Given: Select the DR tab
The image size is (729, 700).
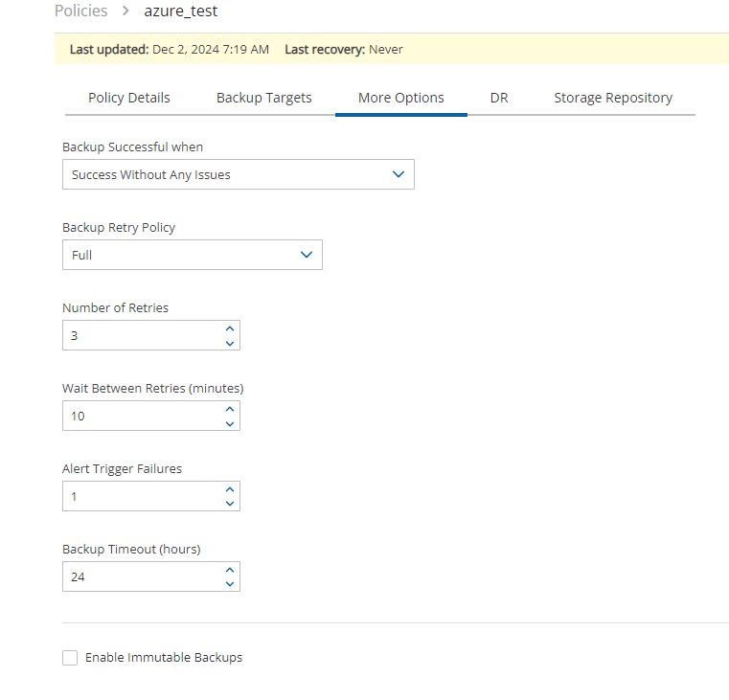Looking at the screenshot, I should point(498,98).
